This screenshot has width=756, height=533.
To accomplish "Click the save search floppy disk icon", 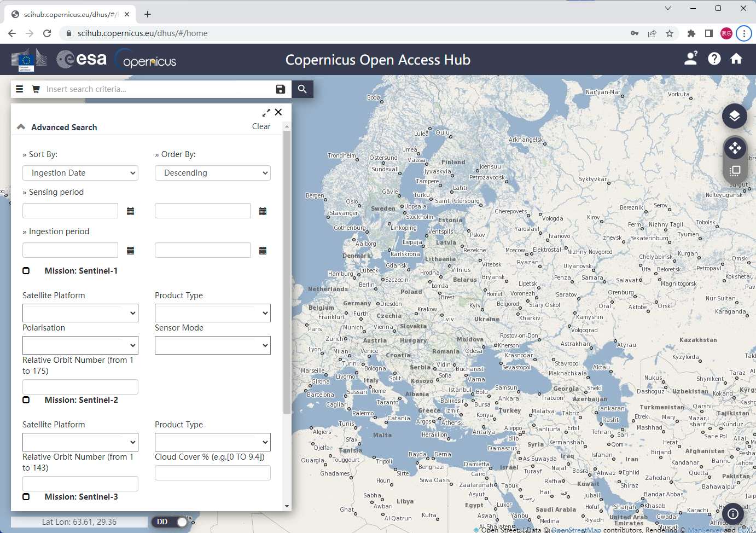I will point(281,89).
